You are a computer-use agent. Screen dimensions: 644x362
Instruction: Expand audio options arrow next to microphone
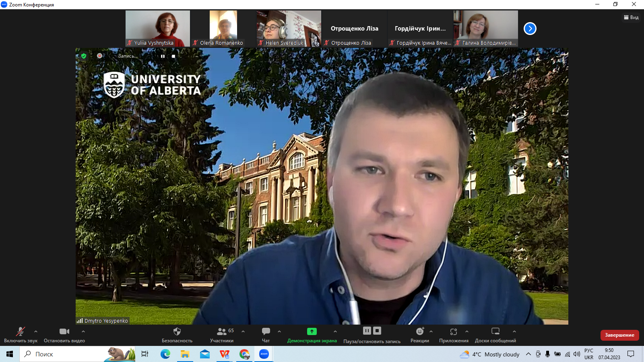point(36,331)
